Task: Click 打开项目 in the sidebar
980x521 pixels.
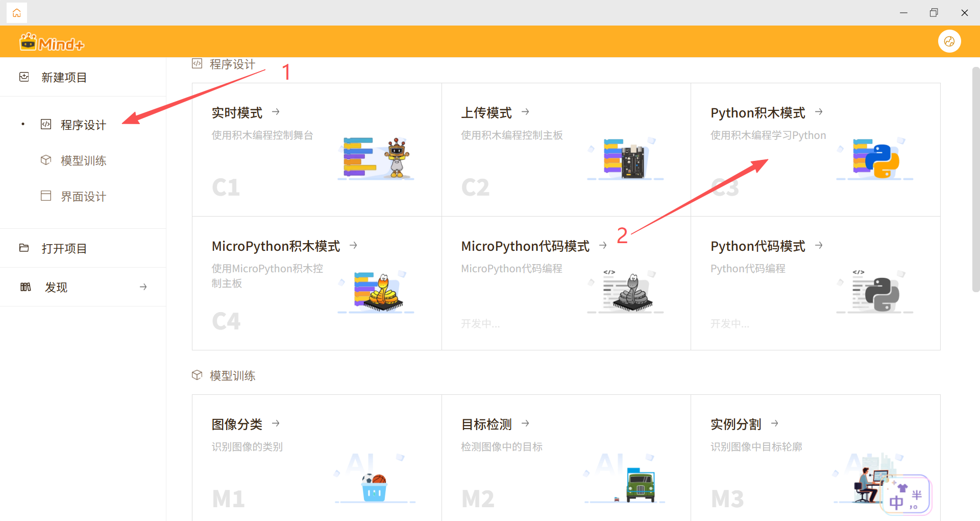Action: point(64,249)
